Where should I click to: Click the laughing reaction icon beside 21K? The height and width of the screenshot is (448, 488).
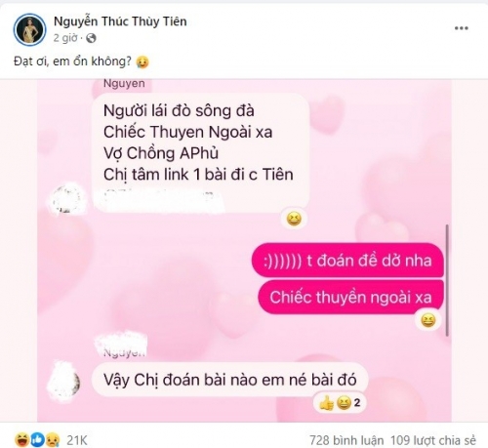click(x=22, y=440)
